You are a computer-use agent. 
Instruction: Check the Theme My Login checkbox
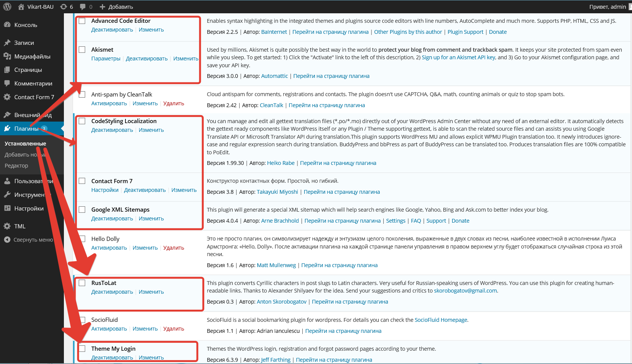[x=82, y=349]
